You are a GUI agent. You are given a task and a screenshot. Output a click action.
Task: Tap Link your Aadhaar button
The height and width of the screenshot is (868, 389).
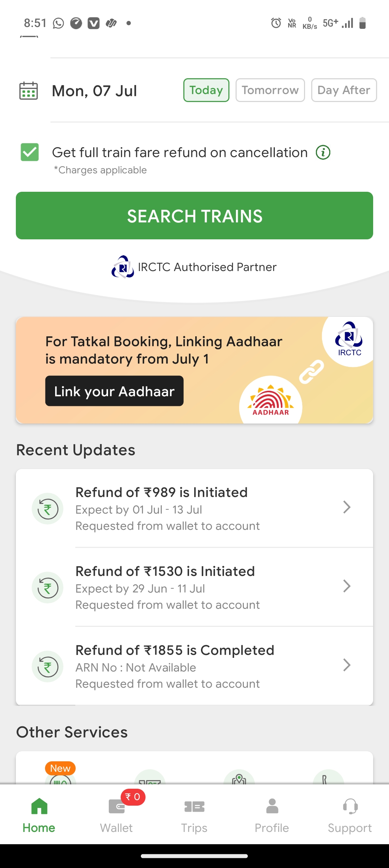click(x=114, y=391)
